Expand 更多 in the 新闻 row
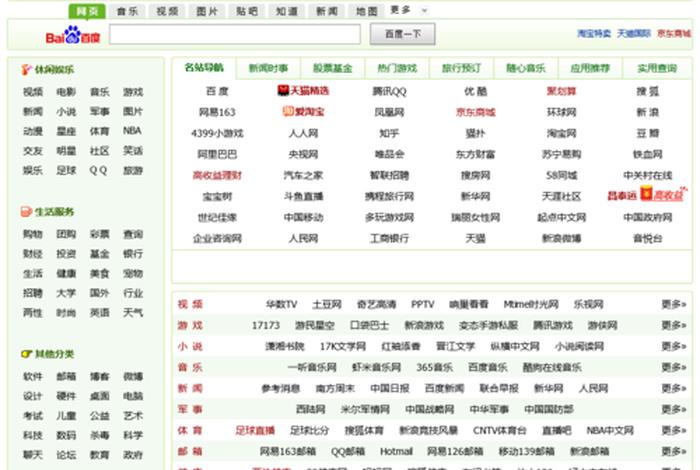The height and width of the screenshot is (470, 700). [674, 388]
